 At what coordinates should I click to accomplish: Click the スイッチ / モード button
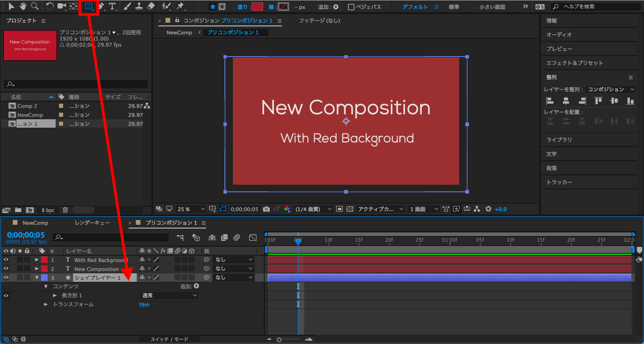click(169, 339)
